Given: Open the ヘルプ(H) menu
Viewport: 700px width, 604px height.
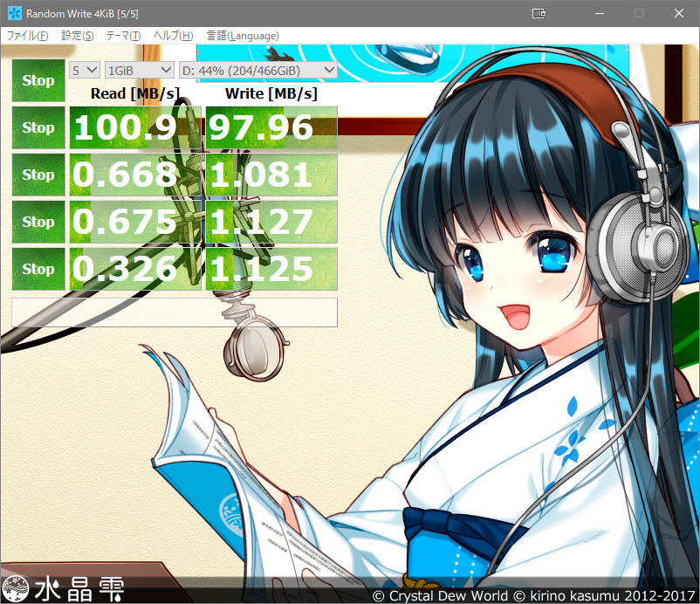Looking at the screenshot, I should click(174, 36).
